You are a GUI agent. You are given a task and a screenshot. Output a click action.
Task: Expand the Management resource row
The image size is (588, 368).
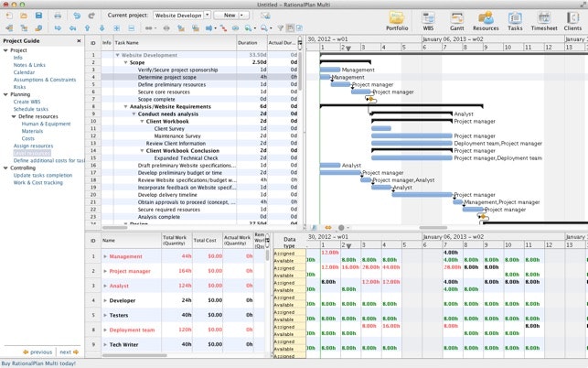[x=105, y=256]
